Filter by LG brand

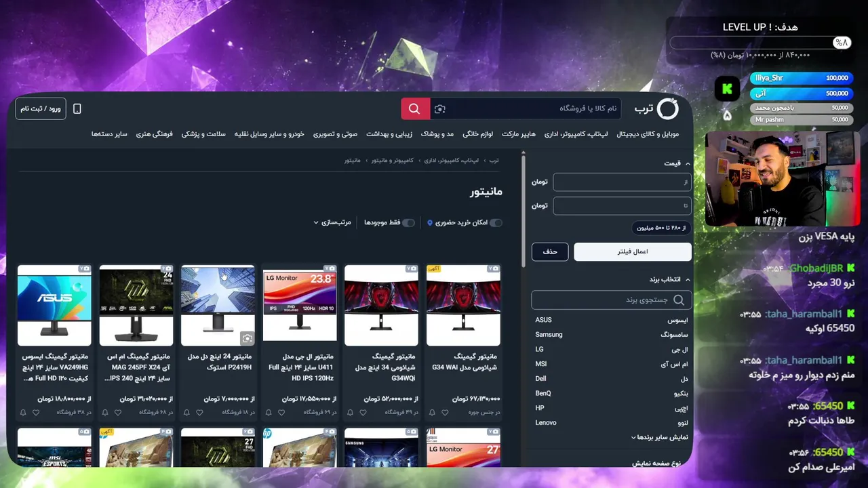click(x=611, y=350)
